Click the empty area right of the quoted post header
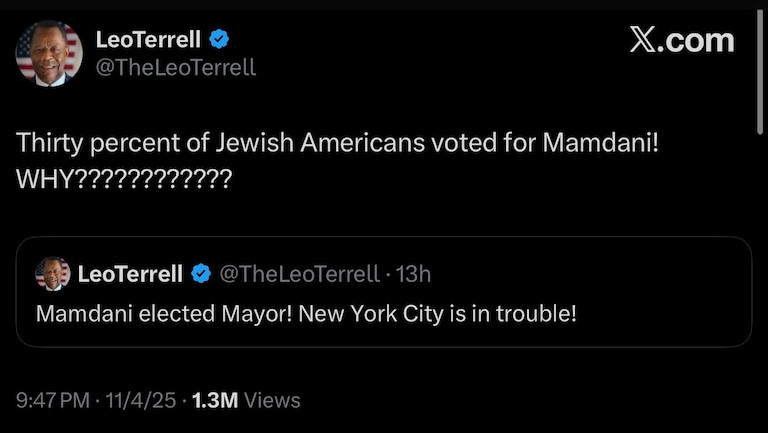 coord(590,274)
